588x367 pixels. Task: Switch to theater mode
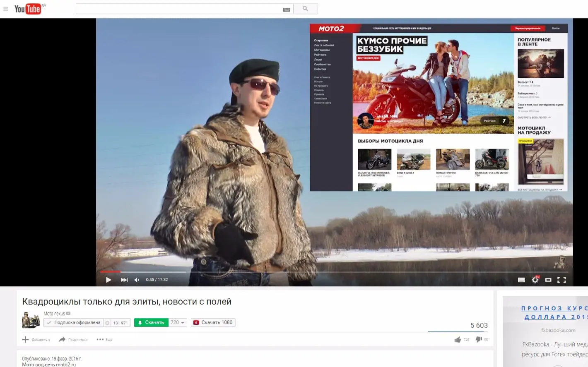pos(548,280)
